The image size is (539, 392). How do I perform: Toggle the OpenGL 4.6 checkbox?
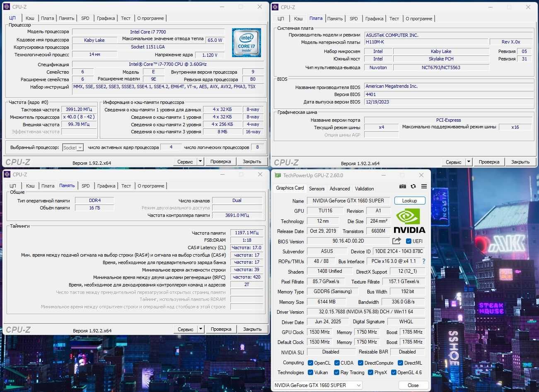pos(394,373)
